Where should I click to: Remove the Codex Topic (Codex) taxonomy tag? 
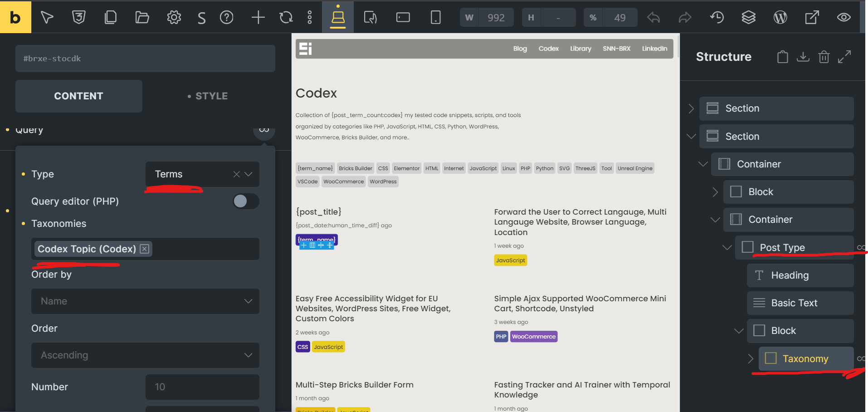pos(145,249)
